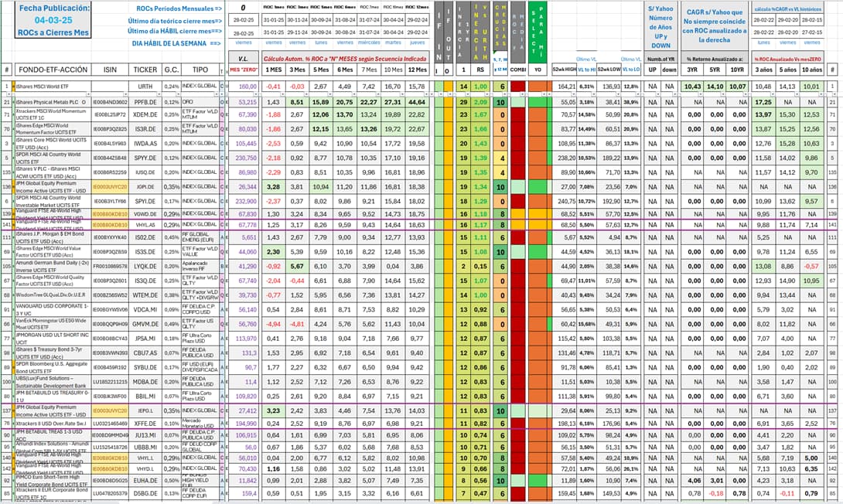Select the TIPO cell 'ORO'
Image resolution: width=843 pixels, height=504 pixels.
coord(200,102)
